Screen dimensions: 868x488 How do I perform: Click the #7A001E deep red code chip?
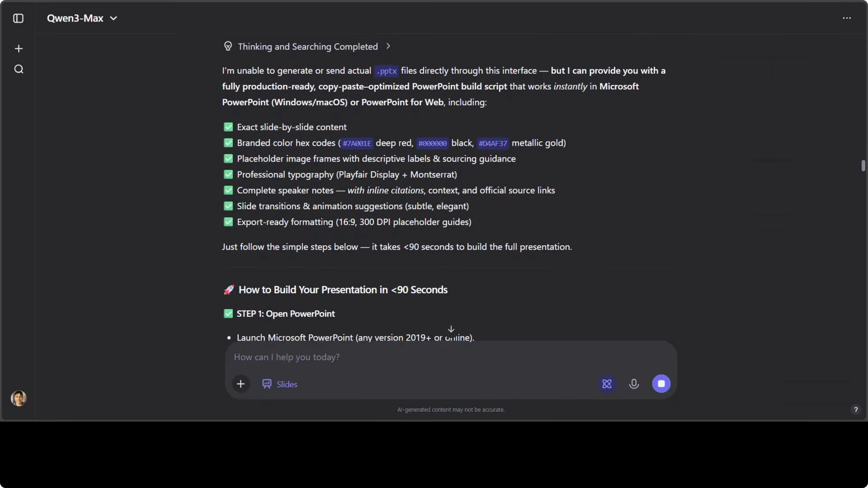click(357, 143)
